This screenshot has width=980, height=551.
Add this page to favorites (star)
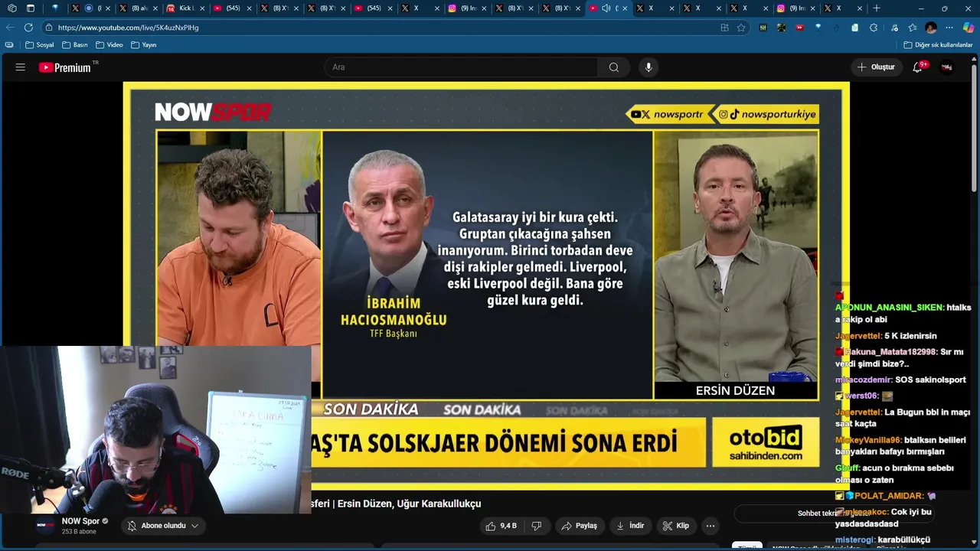[x=741, y=28]
